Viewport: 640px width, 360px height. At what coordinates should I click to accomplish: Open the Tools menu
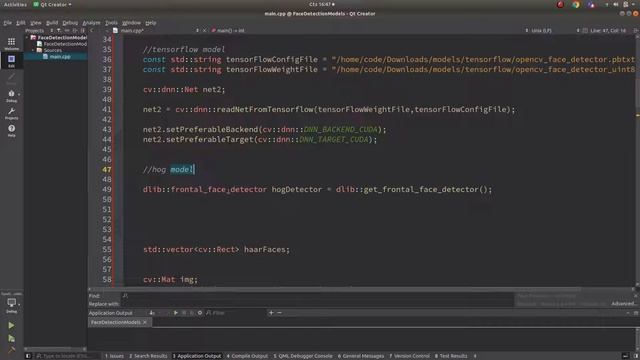pos(111,23)
